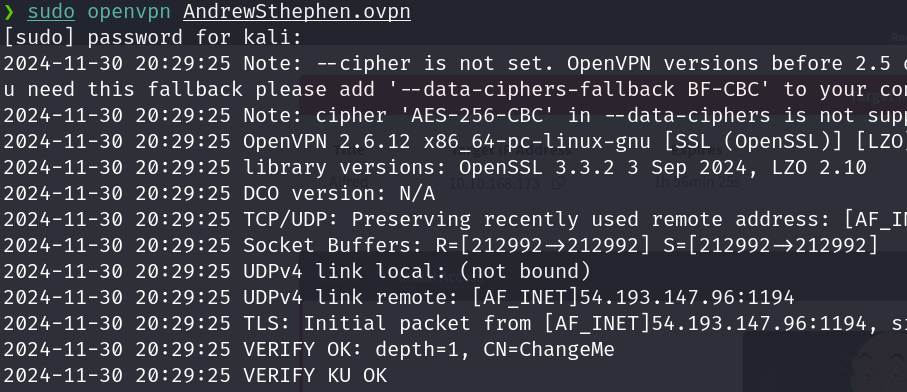Viewport: 907px width, 392px height.
Task: Click the green prompt chevron symbol
Action: pyautogui.click(x=8, y=12)
